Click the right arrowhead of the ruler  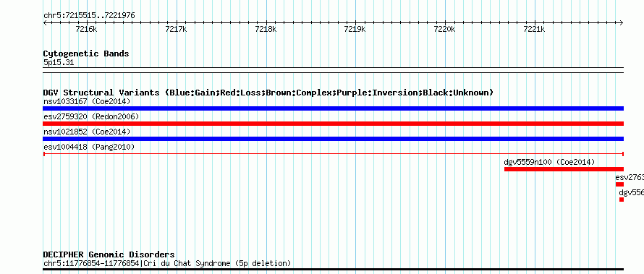(x=622, y=22)
